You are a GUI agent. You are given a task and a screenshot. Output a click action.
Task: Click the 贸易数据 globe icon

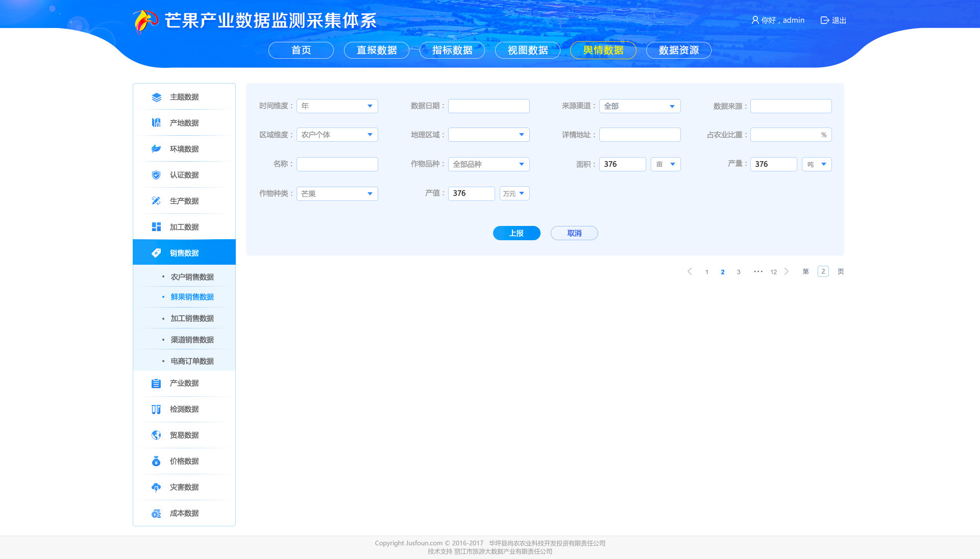pyautogui.click(x=156, y=435)
